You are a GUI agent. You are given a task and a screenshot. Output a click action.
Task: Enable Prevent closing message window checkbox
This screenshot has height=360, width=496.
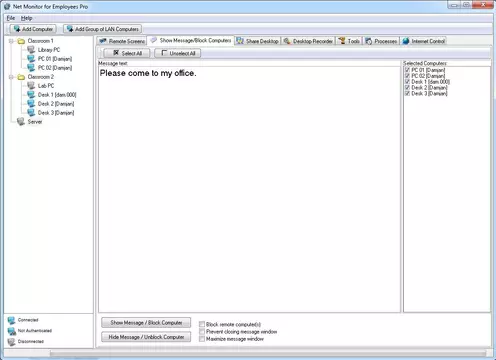pyautogui.click(x=202, y=332)
